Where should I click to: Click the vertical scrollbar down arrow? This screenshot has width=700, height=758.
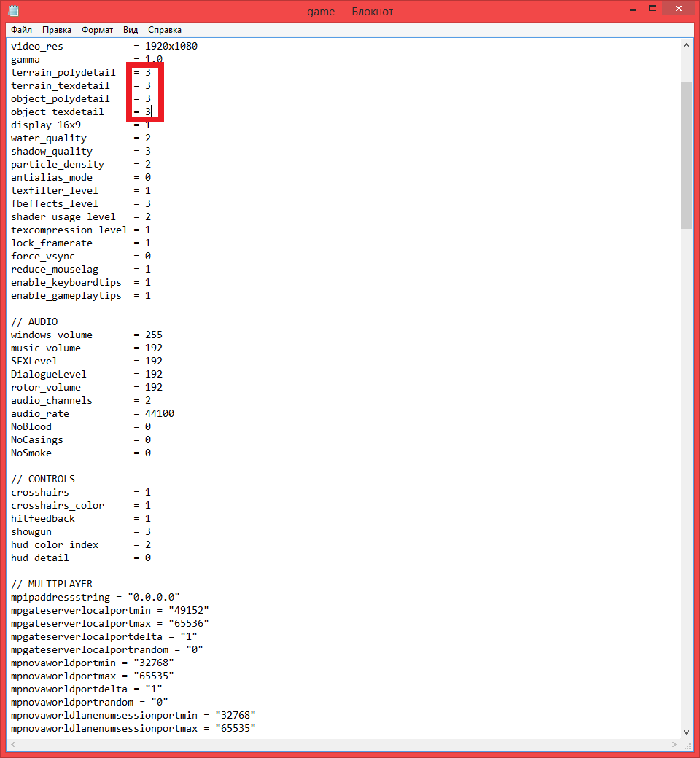(x=686, y=732)
